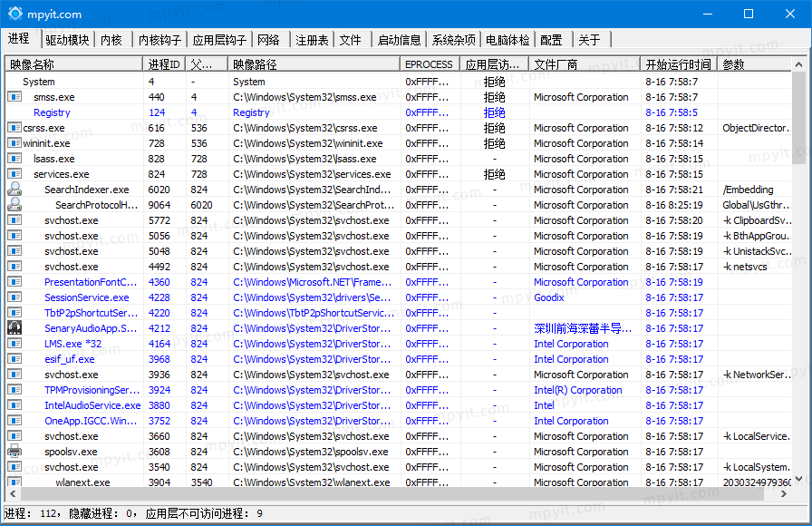
Task: Click the icon next to LMS.exe *32
Action: [x=14, y=344]
